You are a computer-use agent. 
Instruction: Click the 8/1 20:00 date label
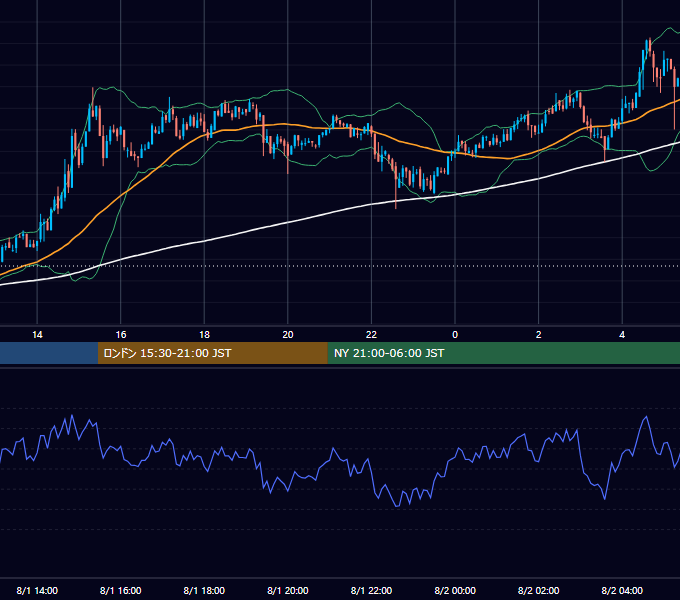pos(288,590)
